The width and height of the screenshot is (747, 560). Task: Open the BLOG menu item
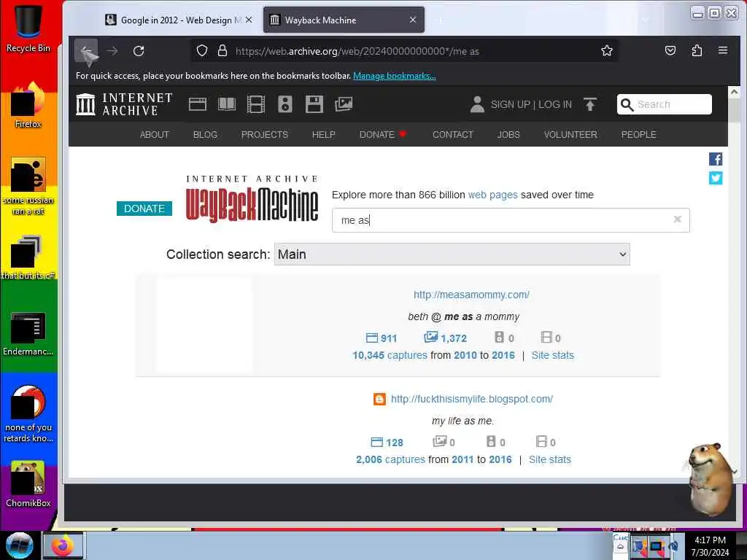click(205, 135)
